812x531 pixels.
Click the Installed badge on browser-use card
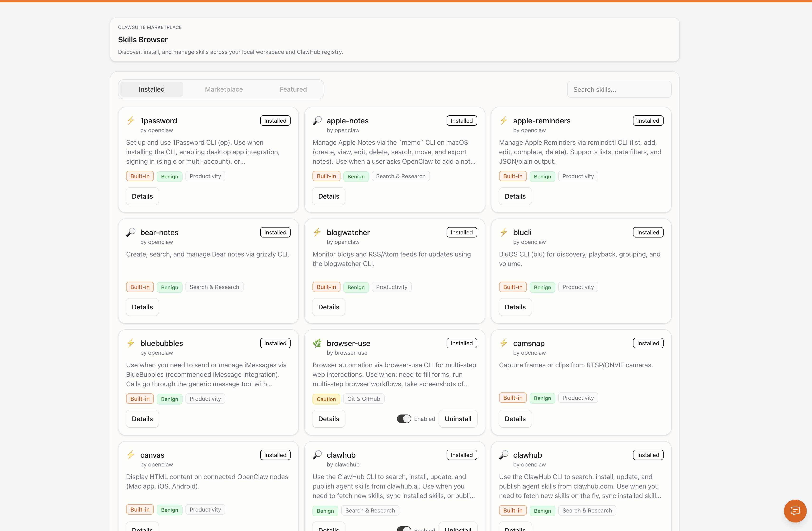462,343
